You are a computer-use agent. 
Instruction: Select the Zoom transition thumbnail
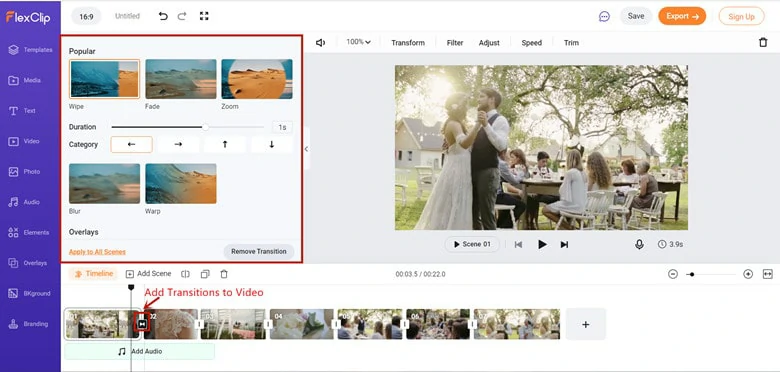(257, 79)
